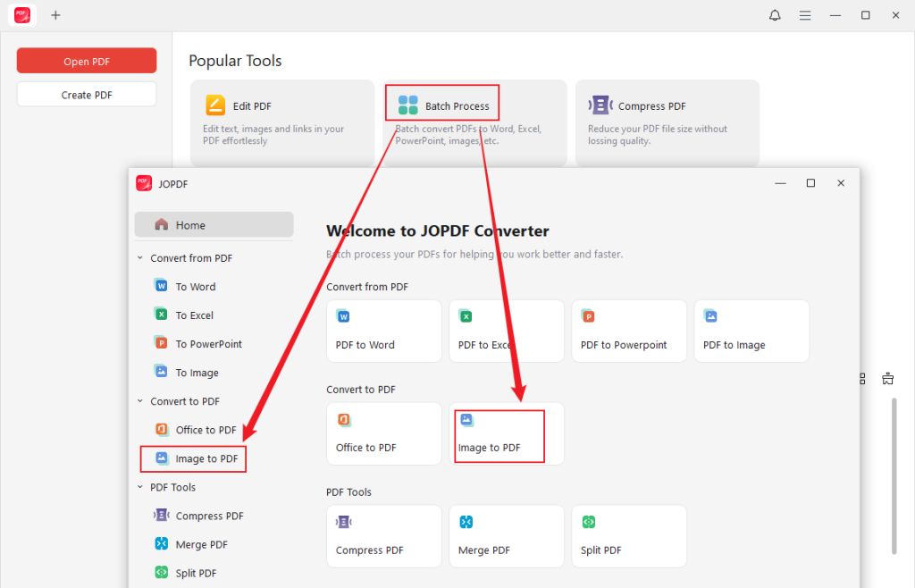Click the Create PDF button
Image resolution: width=915 pixels, height=588 pixels.
tap(86, 93)
